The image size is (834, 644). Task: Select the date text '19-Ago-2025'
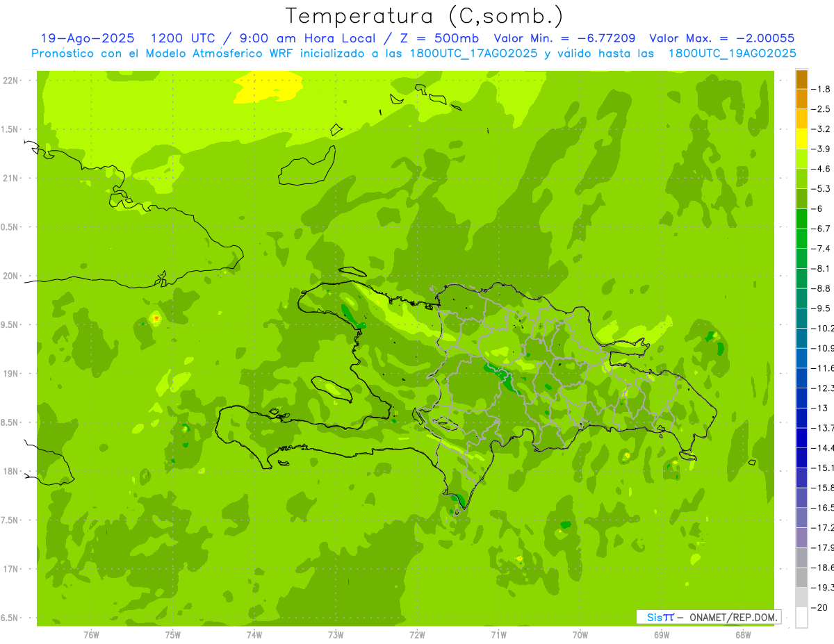coord(88,38)
